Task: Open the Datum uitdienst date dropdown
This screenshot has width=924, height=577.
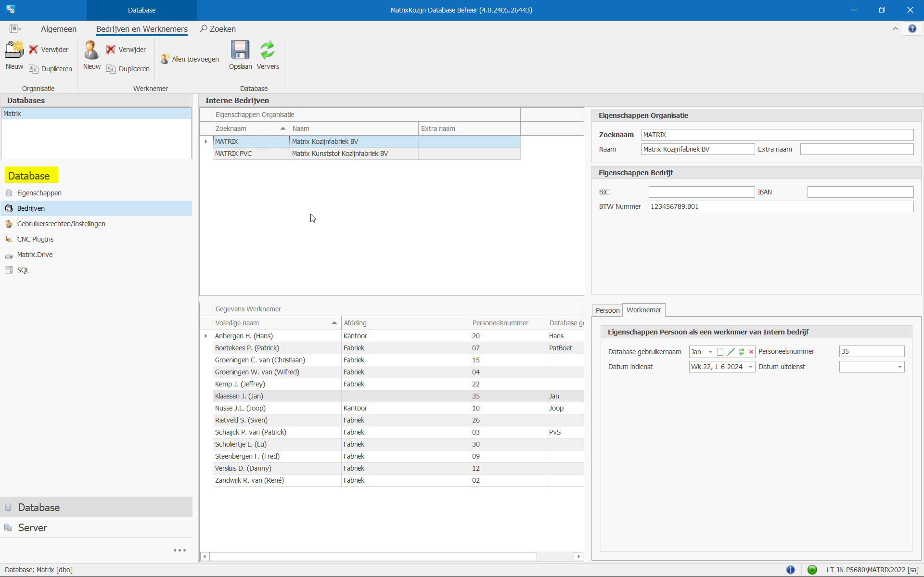Action: 899,367
